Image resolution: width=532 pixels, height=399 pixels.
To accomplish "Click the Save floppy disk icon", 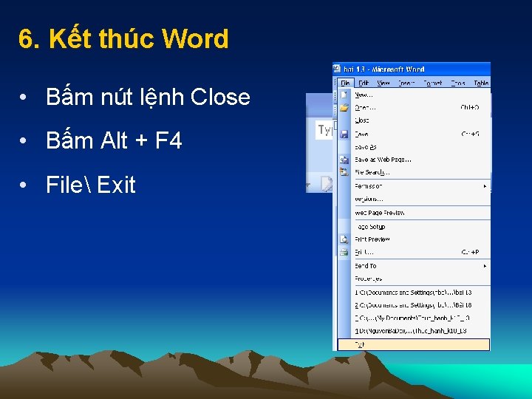I will click(x=344, y=134).
